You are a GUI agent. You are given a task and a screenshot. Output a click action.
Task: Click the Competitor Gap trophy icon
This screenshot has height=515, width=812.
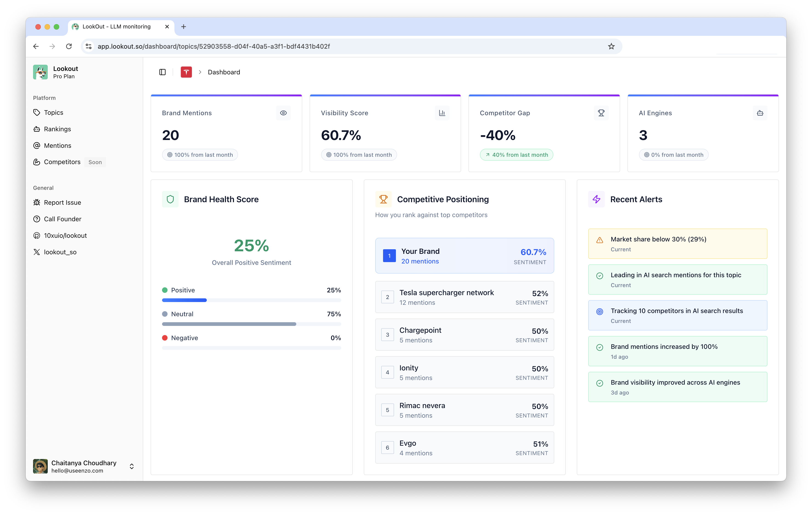tap(601, 113)
